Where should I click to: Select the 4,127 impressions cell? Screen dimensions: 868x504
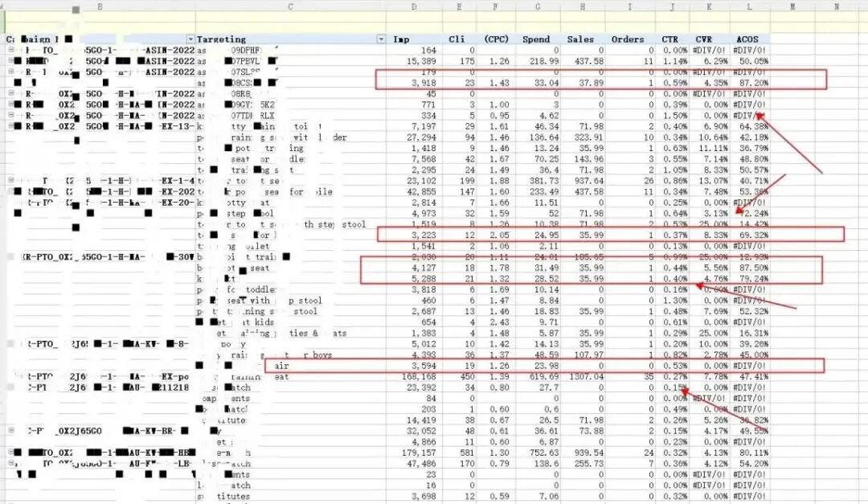pyautogui.click(x=424, y=268)
